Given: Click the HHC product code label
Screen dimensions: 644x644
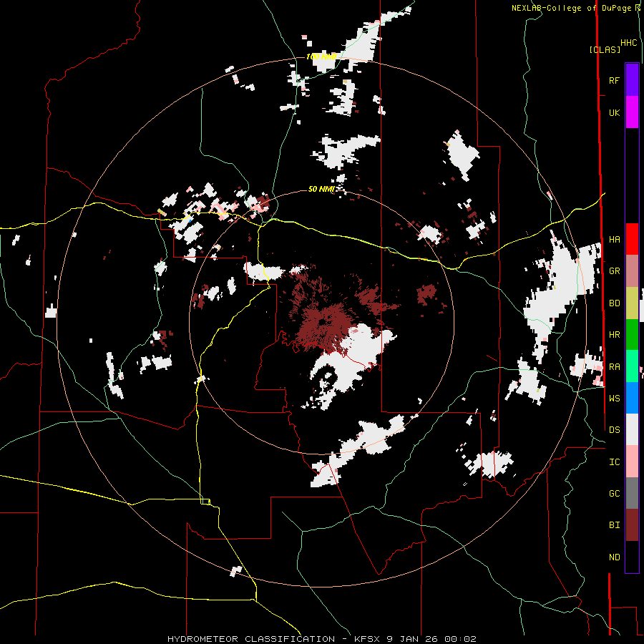Looking at the screenshot, I should 628,42.
